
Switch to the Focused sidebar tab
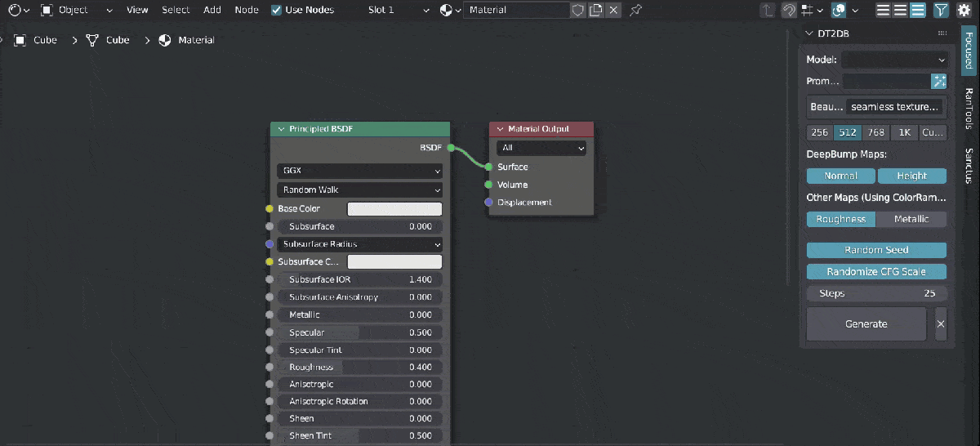pyautogui.click(x=969, y=51)
